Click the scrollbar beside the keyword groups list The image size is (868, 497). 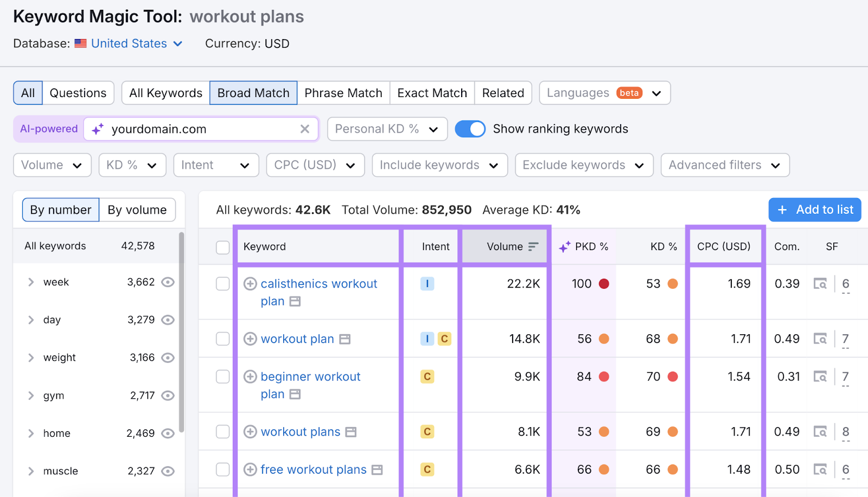pyautogui.click(x=181, y=326)
